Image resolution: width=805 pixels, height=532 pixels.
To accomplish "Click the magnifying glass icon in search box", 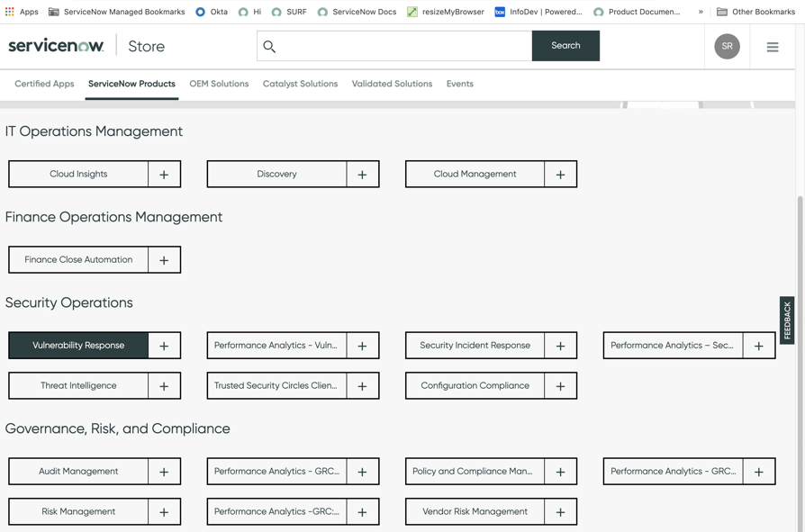I will (x=269, y=46).
